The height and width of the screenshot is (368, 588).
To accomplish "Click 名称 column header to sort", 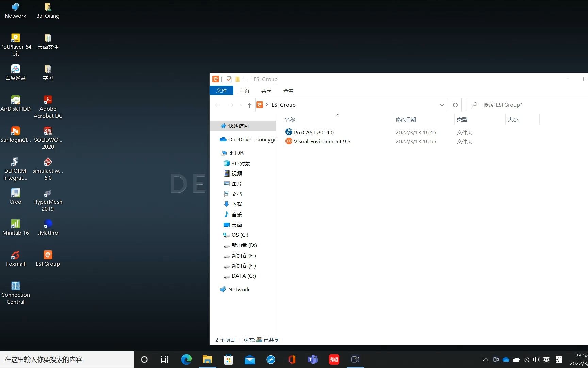I will coord(290,119).
